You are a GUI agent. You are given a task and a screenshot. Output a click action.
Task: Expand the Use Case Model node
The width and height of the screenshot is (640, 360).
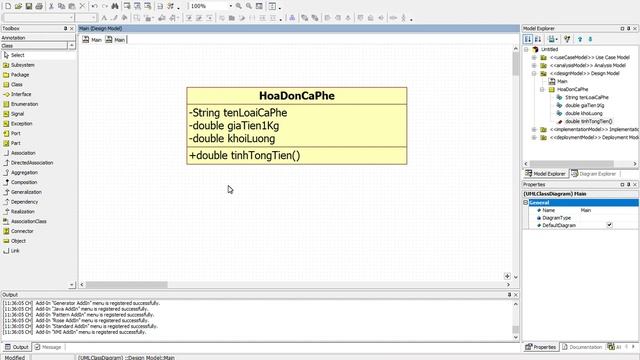(534, 58)
